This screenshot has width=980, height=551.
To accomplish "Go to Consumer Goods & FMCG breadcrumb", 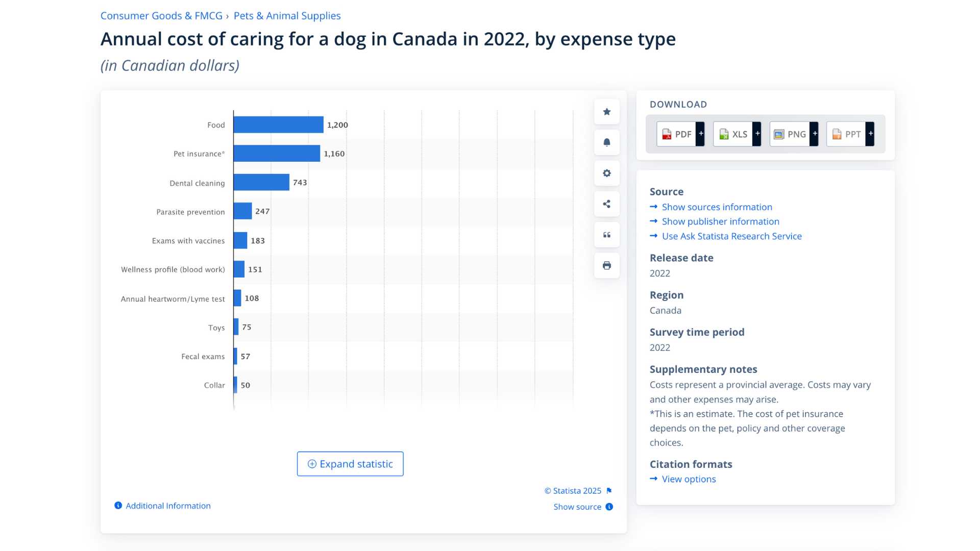I will pyautogui.click(x=161, y=16).
